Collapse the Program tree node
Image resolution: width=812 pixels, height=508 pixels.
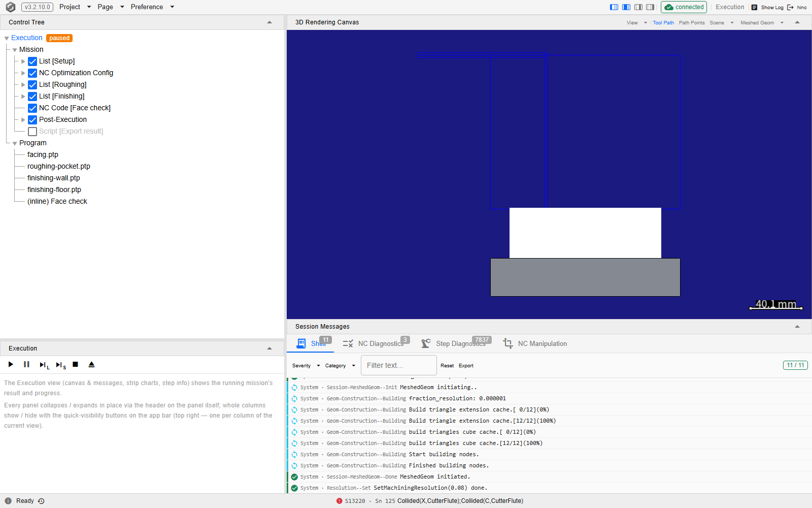coord(15,143)
